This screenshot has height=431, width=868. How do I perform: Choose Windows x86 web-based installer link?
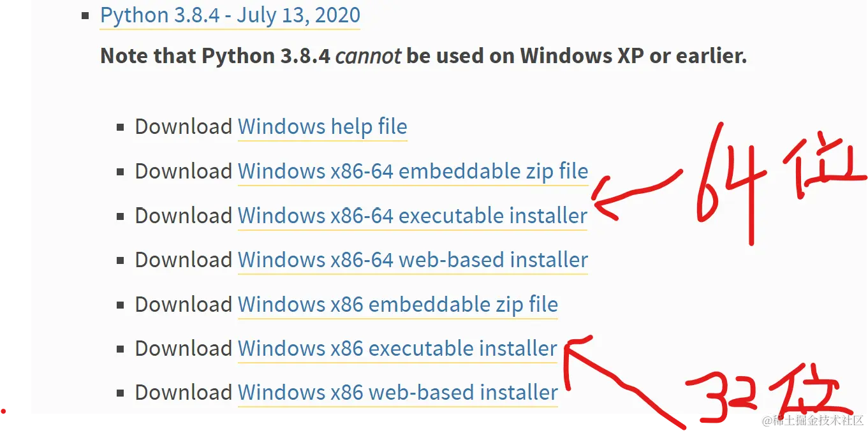[397, 393]
